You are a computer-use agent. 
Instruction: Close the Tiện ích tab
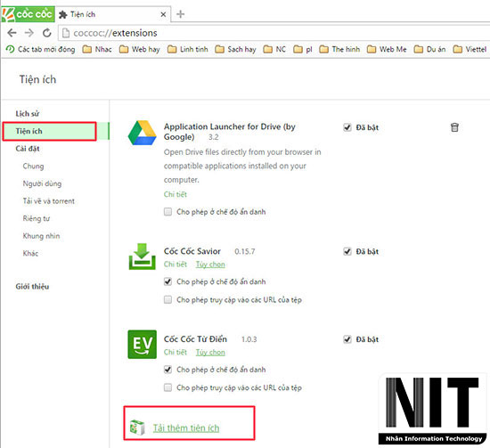pyautogui.click(x=163, y=14)
